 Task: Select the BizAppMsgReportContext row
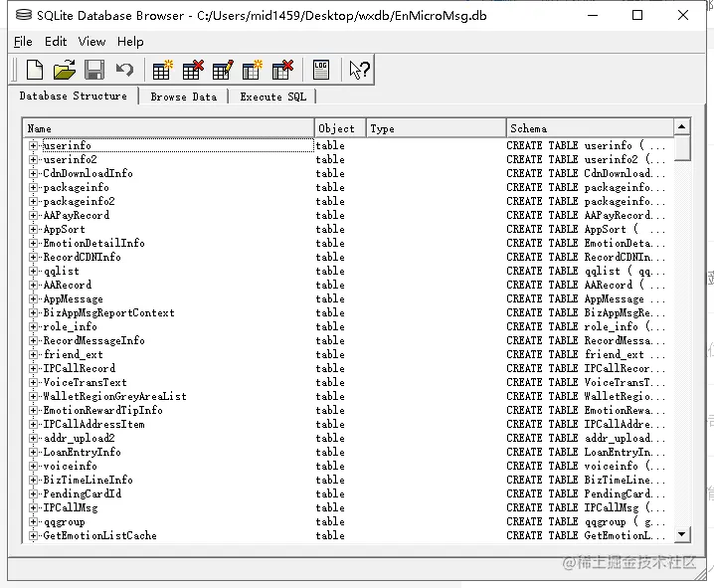point(348,312)
